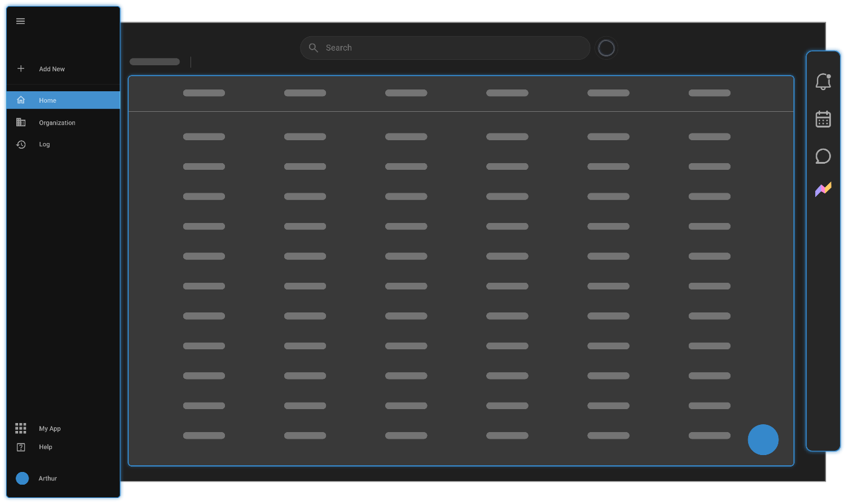Click the blue floating action button
The height and width of the screenshot is (504, 846).
pyautogui.click(x=763, y=439)
